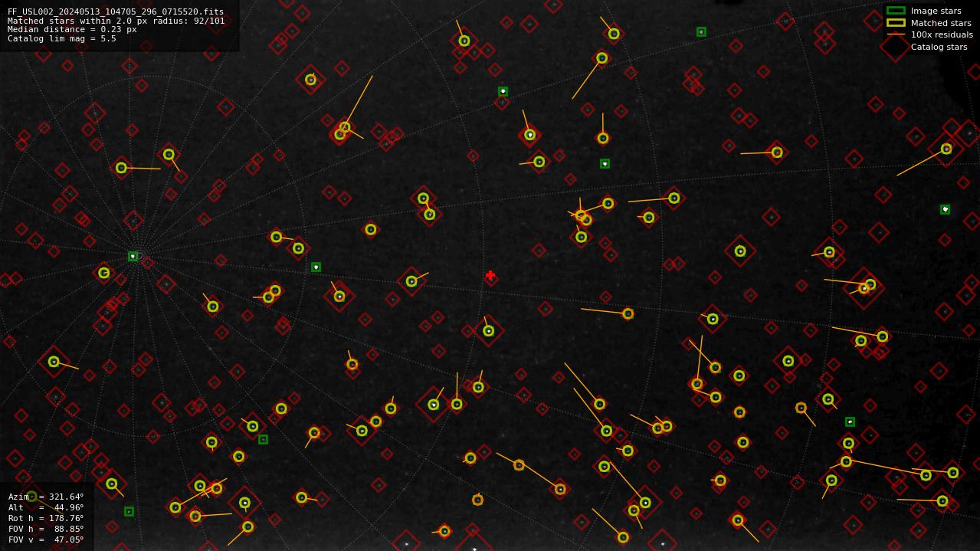Click the 'Image stars' legend label
The width and height of the screenshot is (980, 551).
(936, 11)
